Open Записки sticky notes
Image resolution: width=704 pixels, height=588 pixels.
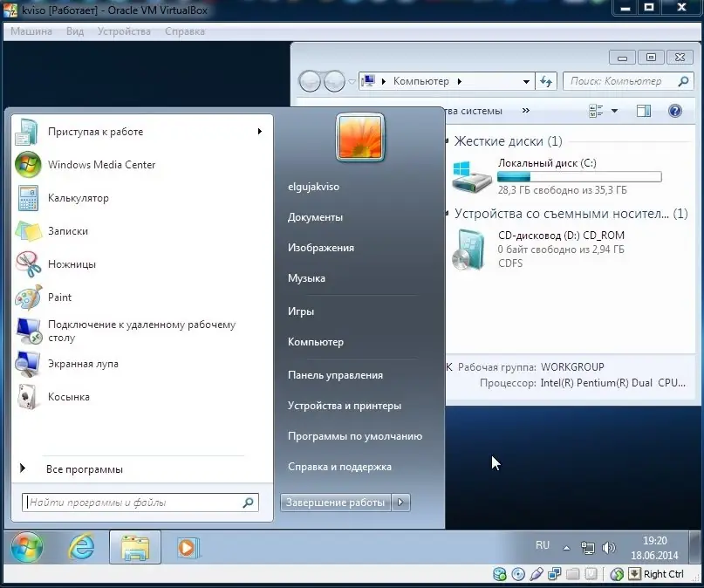[51, 231]
